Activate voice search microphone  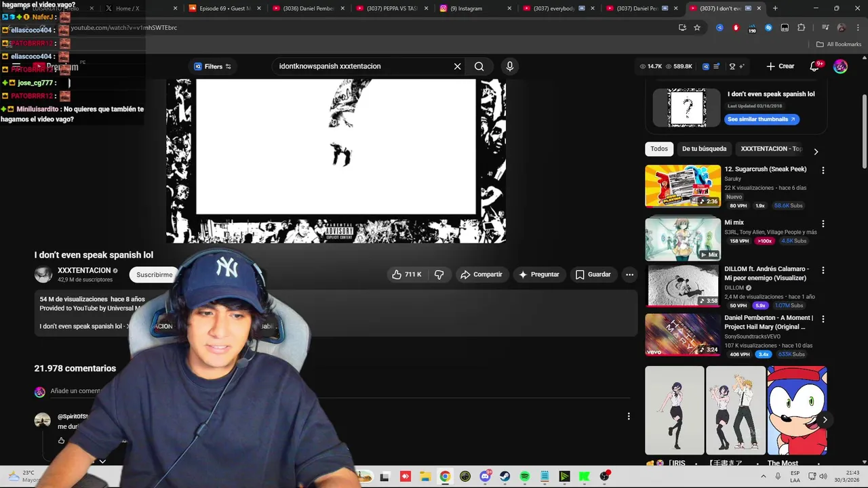pyautogui.click(x=510, y=66)
